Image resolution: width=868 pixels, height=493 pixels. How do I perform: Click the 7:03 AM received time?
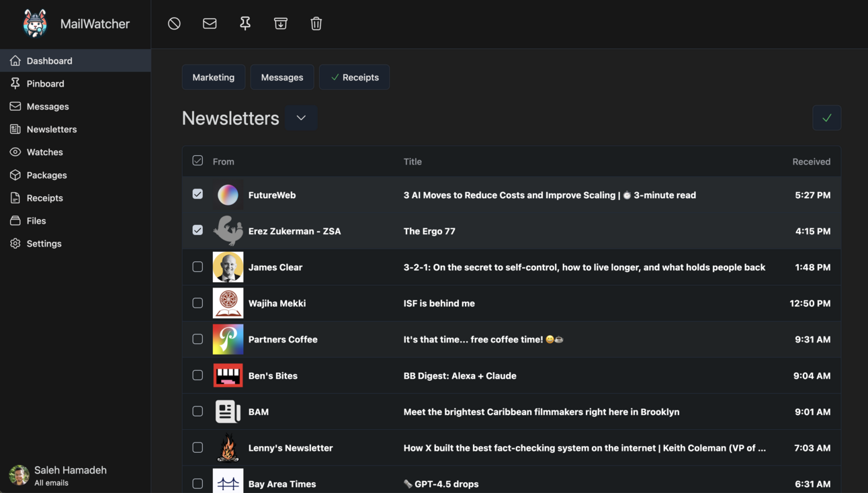click(812, 448)
